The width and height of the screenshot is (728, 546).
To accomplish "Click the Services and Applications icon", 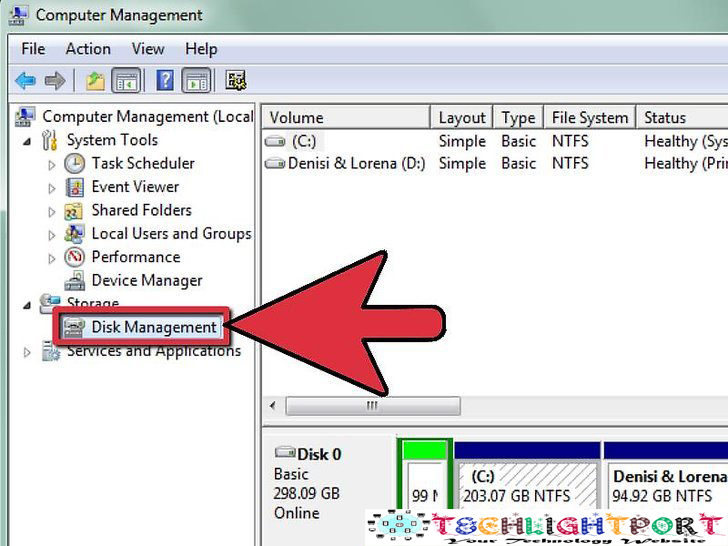I will [50, 351].
